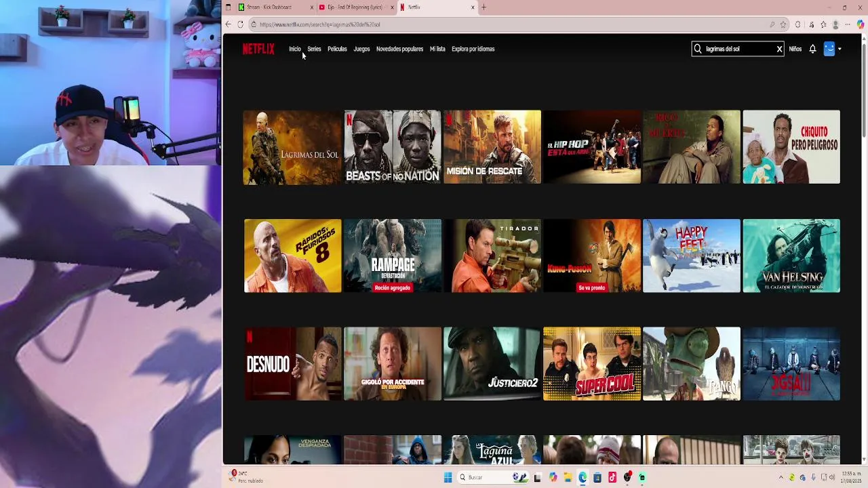
Task: Open Kung-Fusión thumbnail
Action: click(x=592, y=256)
